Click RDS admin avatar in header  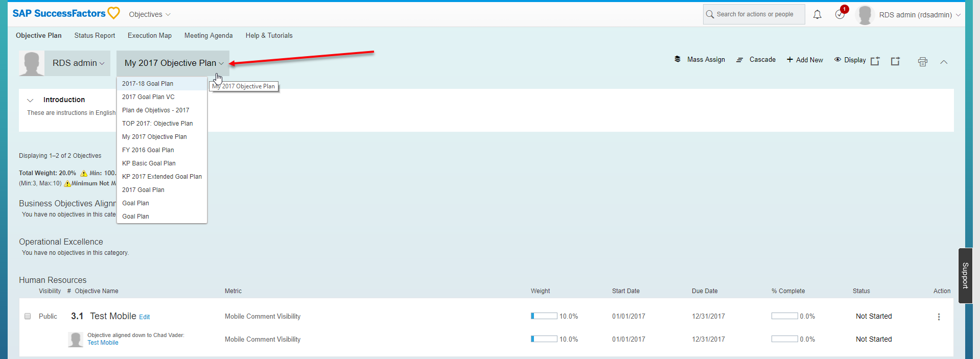point(865,15)
